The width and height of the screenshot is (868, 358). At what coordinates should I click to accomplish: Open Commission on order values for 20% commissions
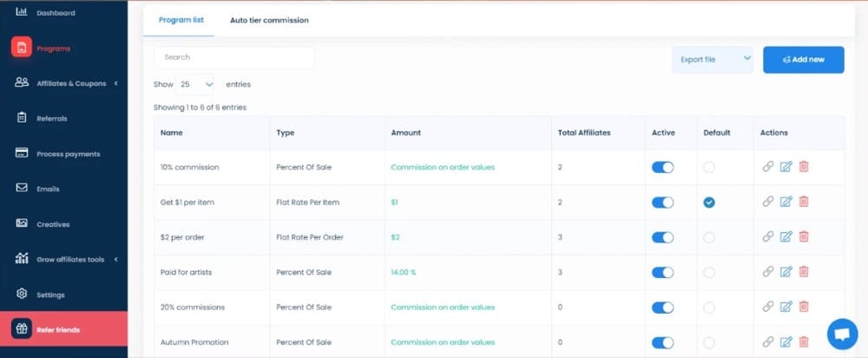pos(443,307)
